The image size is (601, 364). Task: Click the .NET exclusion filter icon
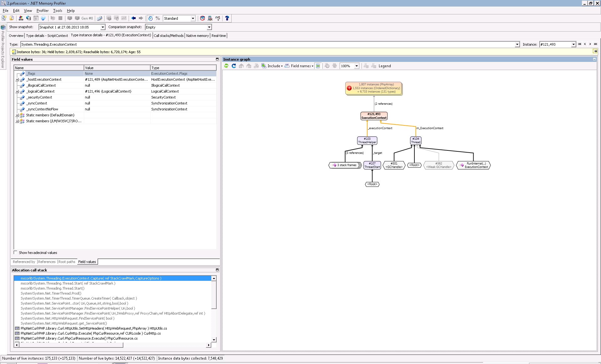210,18
